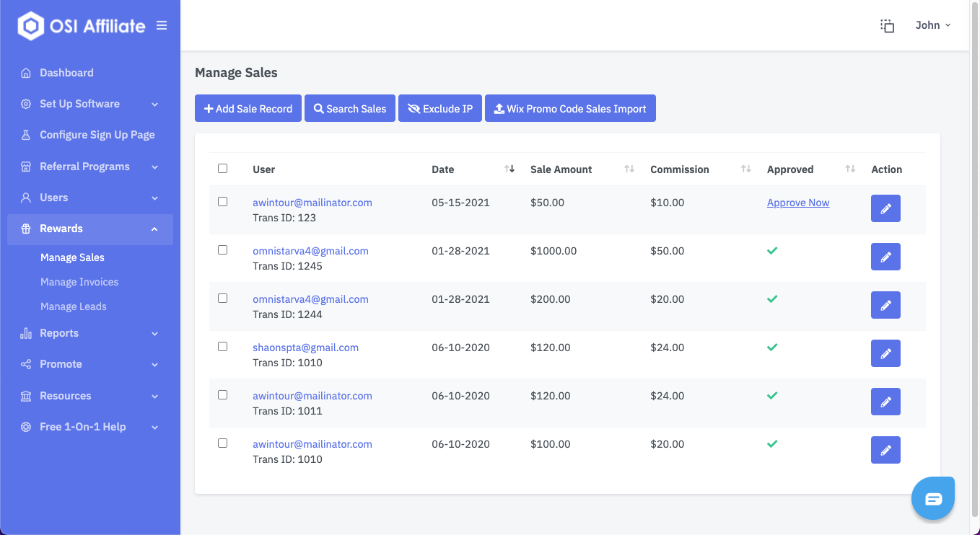Screen dimensions: 980x535
Task: Click Exclude IP button
Action: (x=440, y=108)
